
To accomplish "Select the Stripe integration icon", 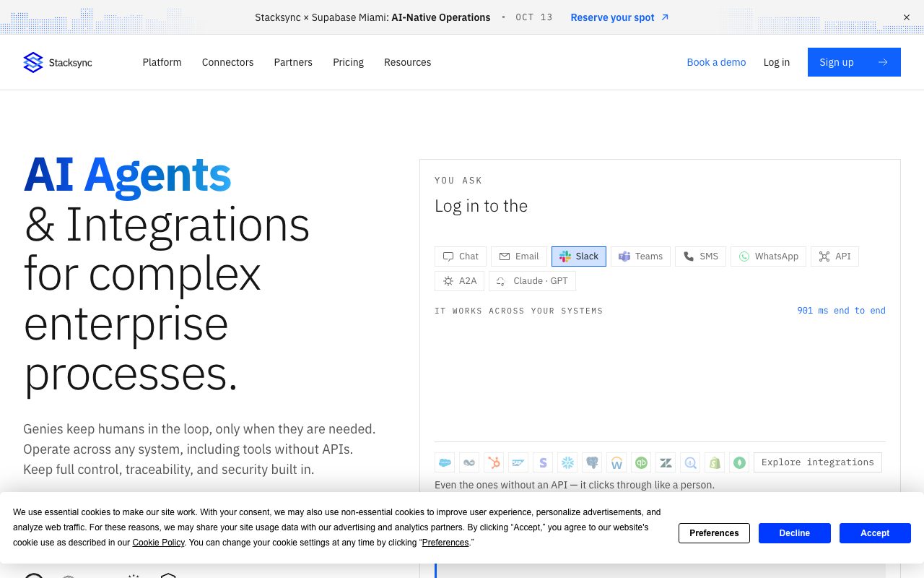I will (x=543, y=462).
